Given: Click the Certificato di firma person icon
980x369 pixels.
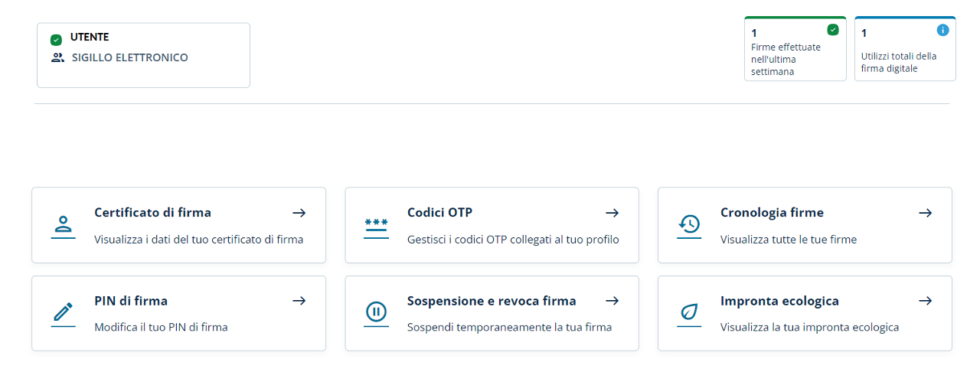Looking at the screenshot, I should click(x=64, y=225).
